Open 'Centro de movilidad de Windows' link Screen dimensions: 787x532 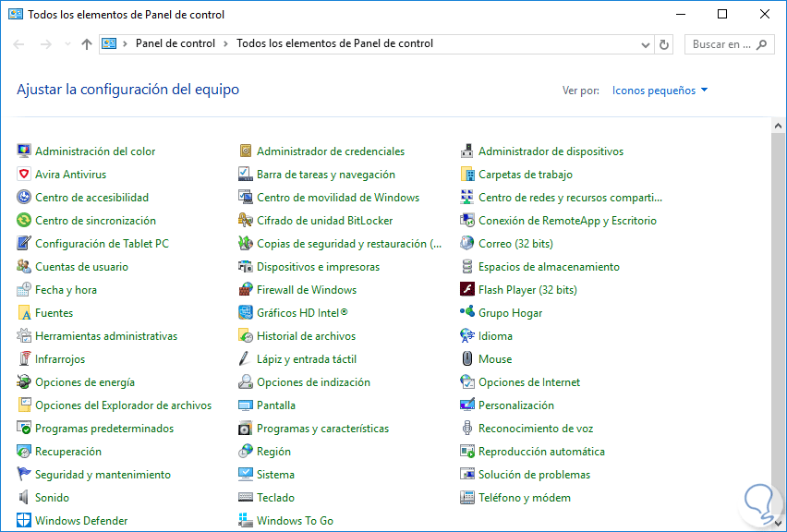coord(338,198)
